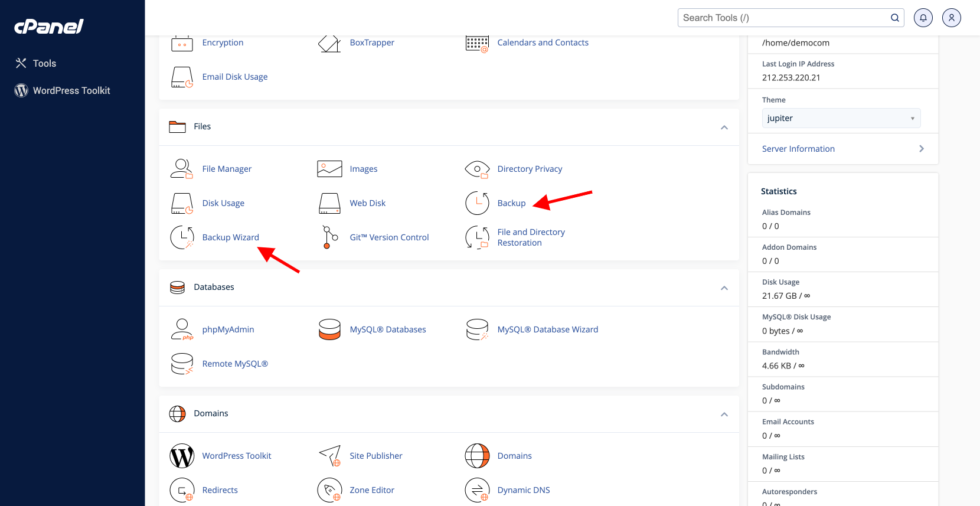Screen dimensions: 980x506
Task: Open WordPress Toolkit in the sidebar
Action: [x=63, y=90]
